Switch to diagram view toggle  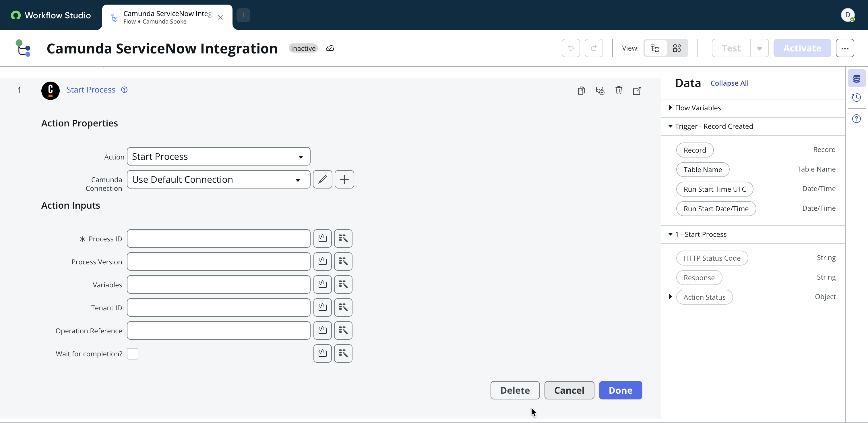(677, 48)
